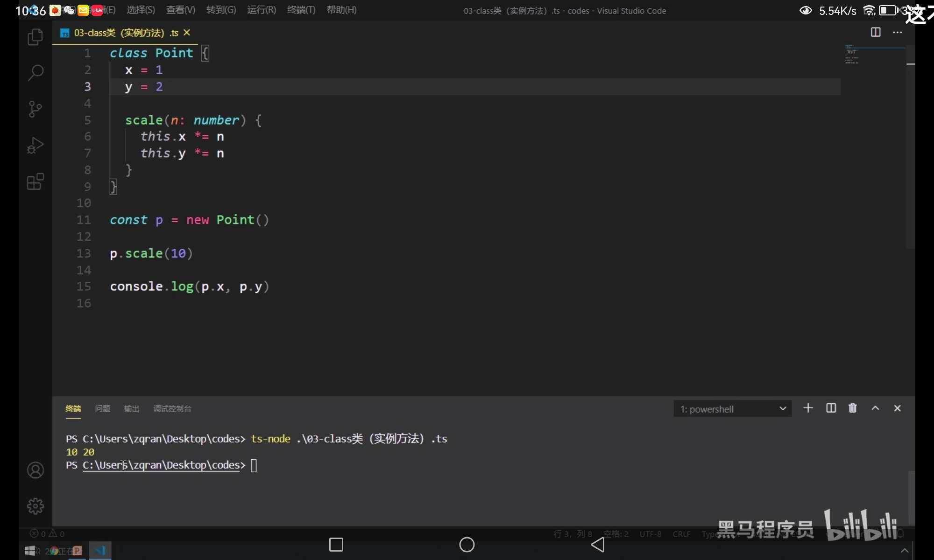Open the Explorer view in activity bar
This screenshot has height=560, width=934.
tap(35, 37)
